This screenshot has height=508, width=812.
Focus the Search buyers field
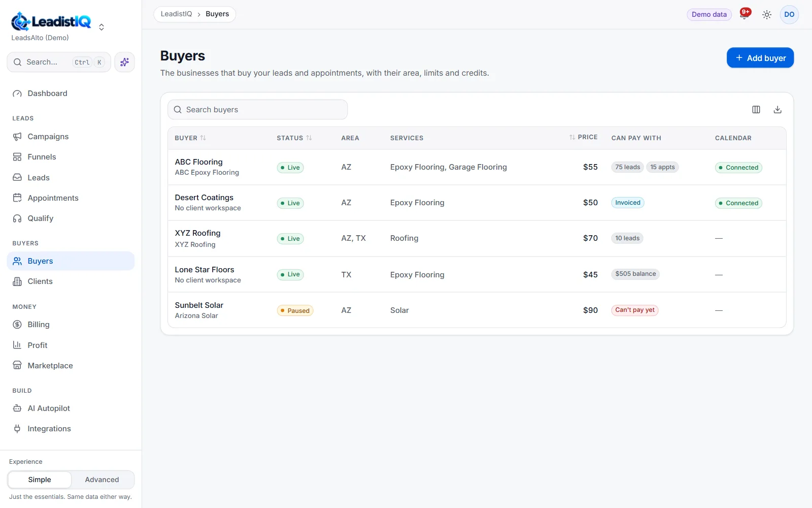click(258, 110)
